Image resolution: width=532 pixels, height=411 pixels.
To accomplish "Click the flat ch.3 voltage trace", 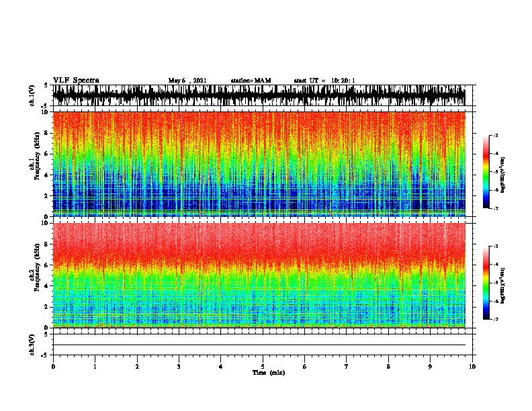I will (259, 345).
